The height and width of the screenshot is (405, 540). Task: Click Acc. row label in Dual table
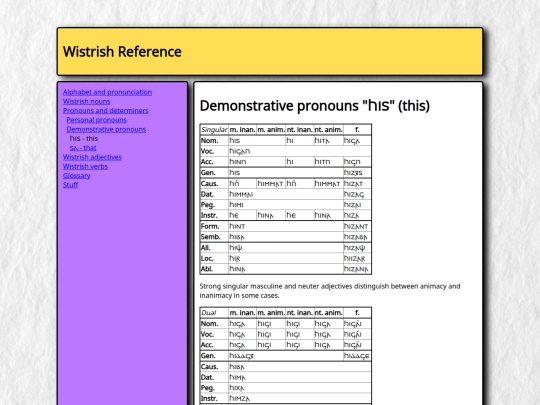coord(214,345)
